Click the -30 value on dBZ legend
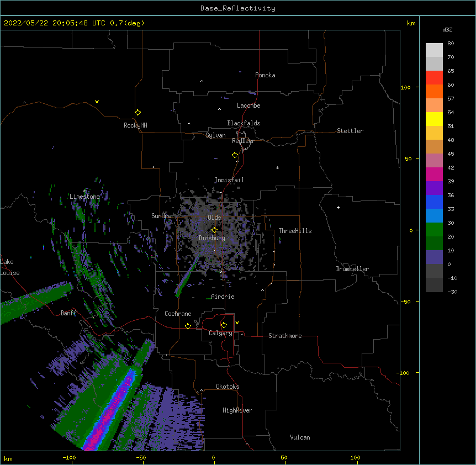 (x=452, y=292)
